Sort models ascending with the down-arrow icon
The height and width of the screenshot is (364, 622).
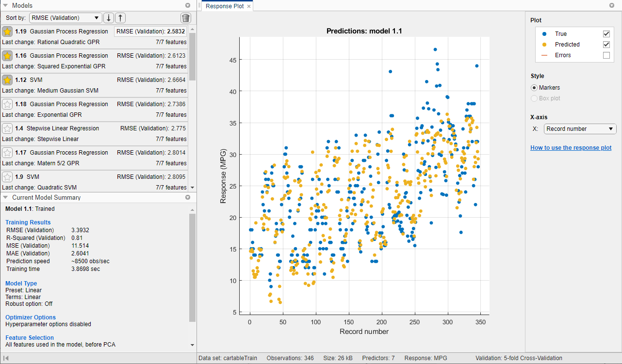coord(108,17)
